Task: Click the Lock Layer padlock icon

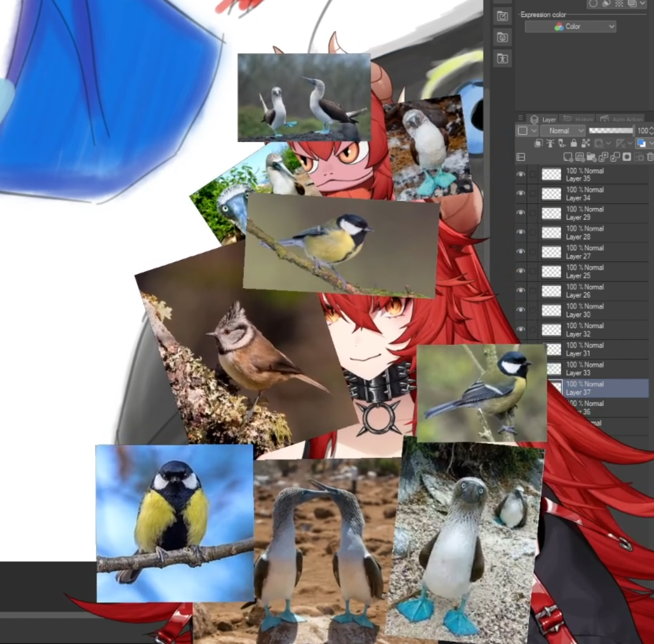Action: click(574, 144)
